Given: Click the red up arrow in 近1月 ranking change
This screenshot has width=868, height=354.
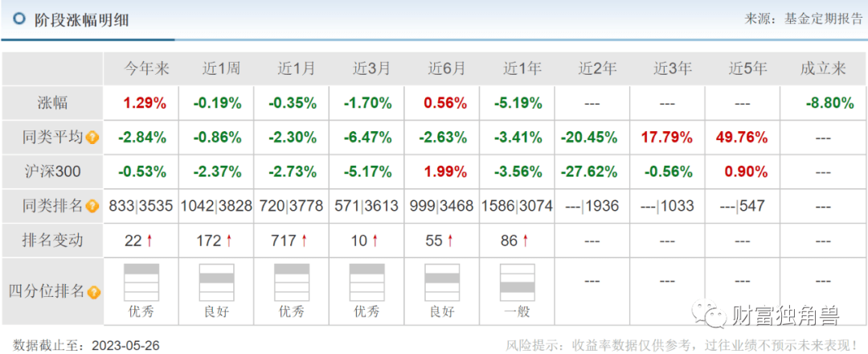Looking at the screenshot, I should tap(305, 241).
